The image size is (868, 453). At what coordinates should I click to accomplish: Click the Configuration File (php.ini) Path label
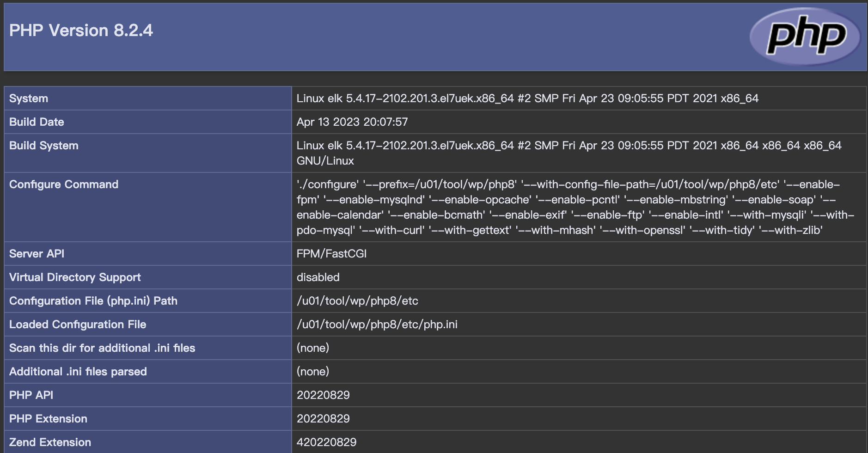tap(93, 301)
